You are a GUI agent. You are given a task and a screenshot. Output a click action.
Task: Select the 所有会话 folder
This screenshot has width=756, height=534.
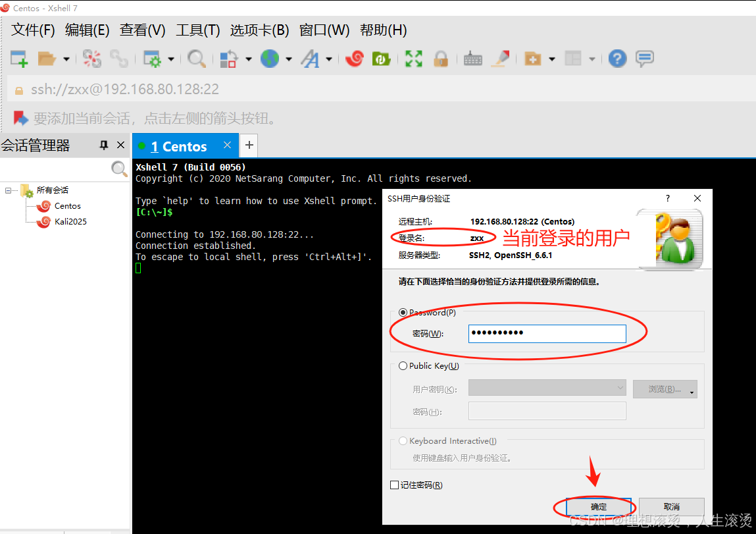coord(52,190)
